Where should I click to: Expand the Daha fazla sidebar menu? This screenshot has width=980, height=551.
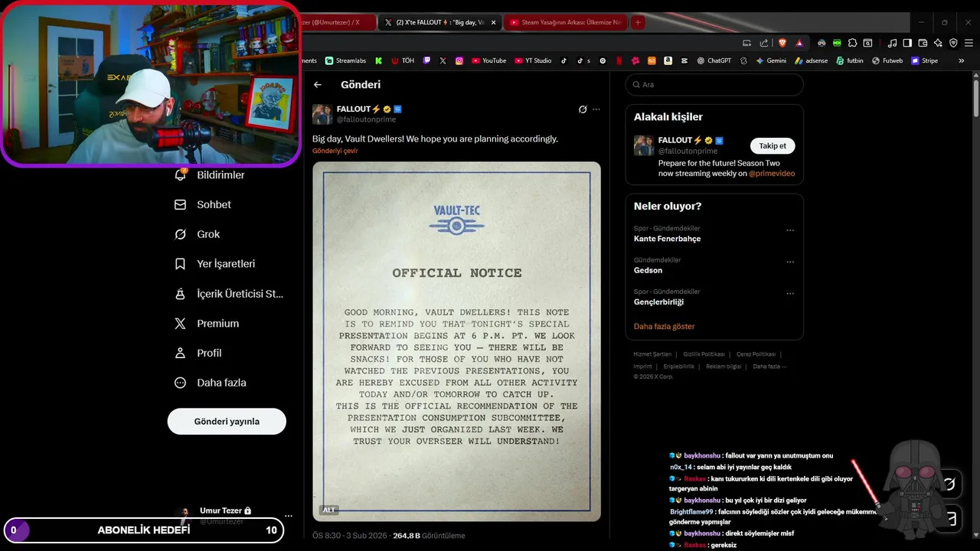(x=210, y=383)
